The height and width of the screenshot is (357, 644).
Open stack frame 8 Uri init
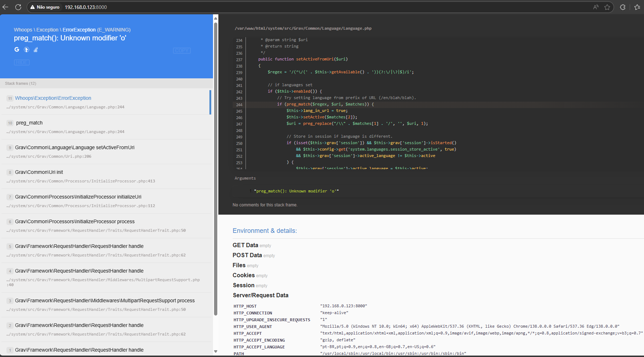pos(39,172)
